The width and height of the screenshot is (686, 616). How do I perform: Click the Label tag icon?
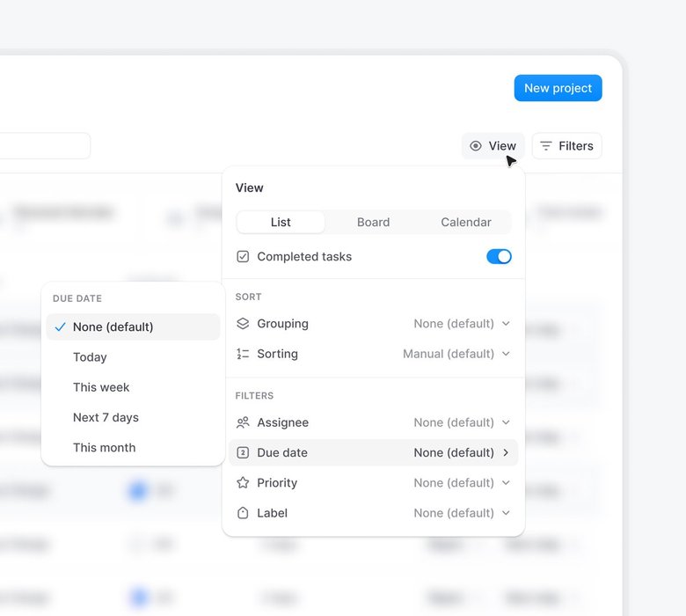click(244, 513)
